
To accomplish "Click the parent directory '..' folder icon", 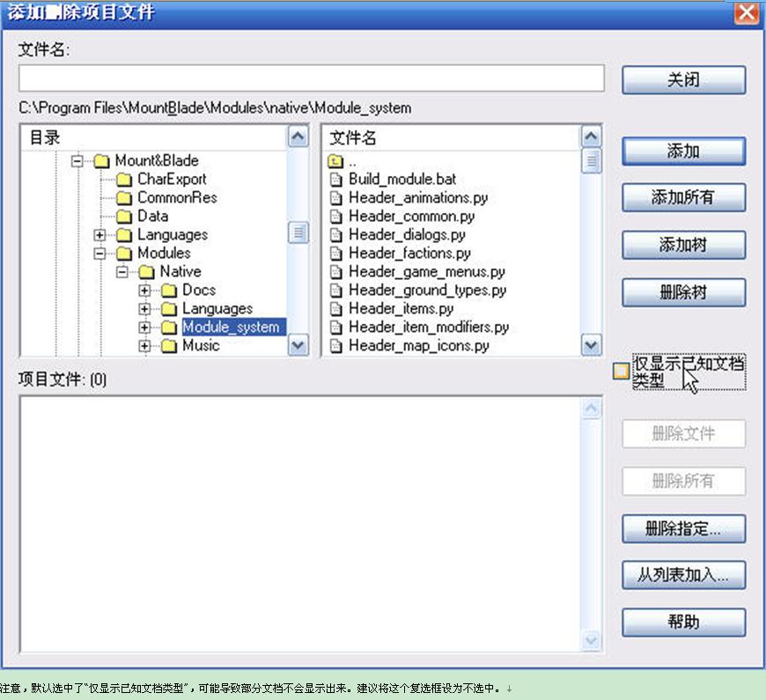I will click(x=335, y=161).
